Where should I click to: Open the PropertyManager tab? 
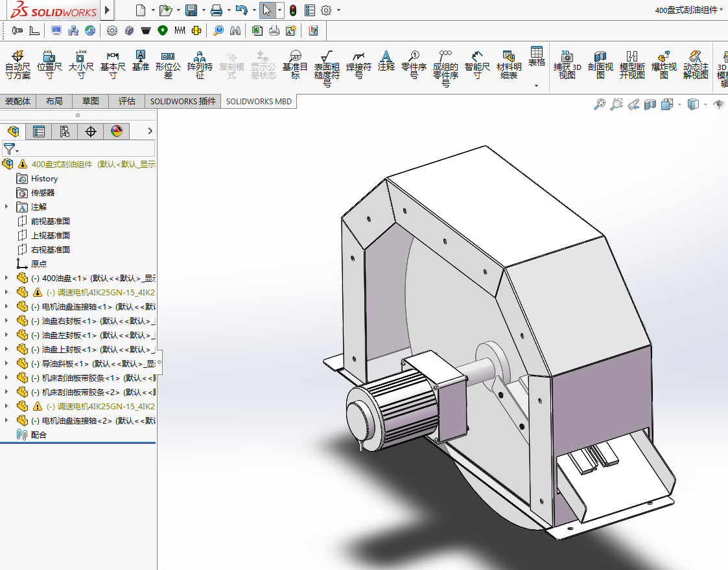[x=39, y=131]
